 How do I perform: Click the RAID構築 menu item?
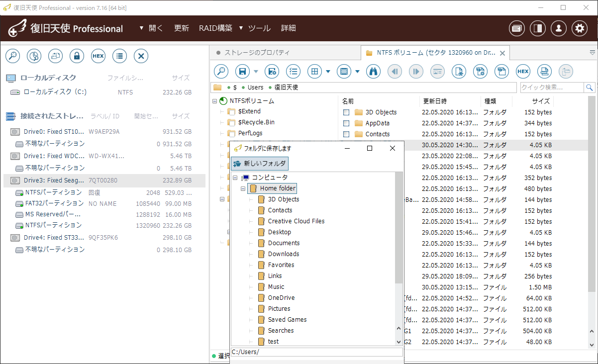(215, 28)
